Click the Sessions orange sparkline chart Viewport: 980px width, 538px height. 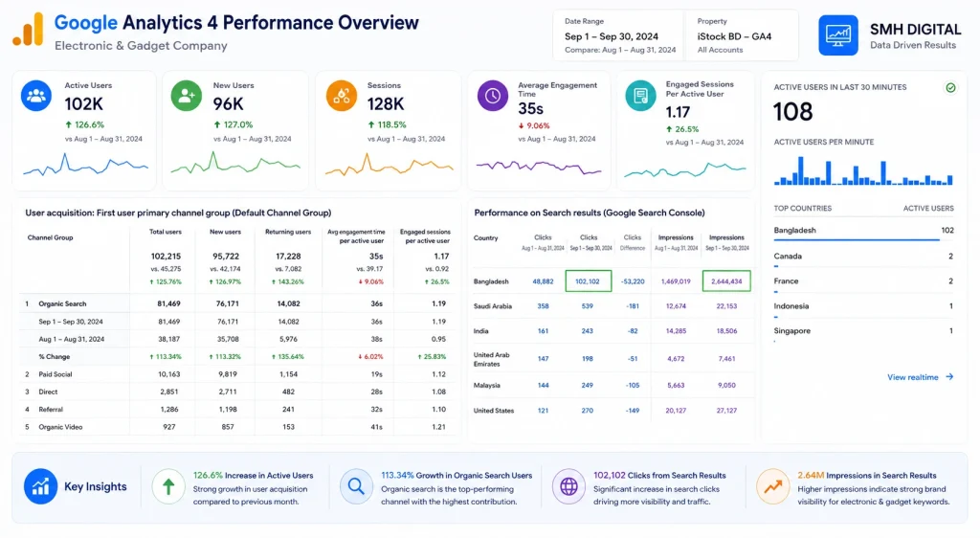click(389, 166)
